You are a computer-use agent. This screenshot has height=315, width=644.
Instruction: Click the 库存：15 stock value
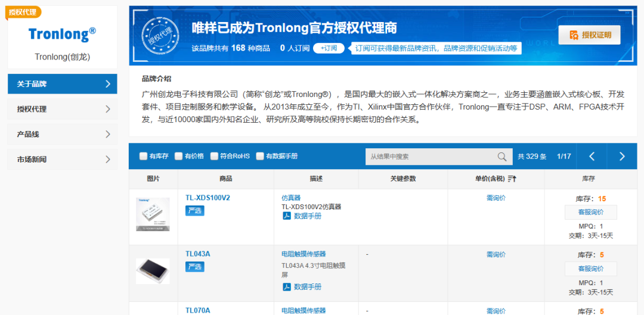click(591, 199)
